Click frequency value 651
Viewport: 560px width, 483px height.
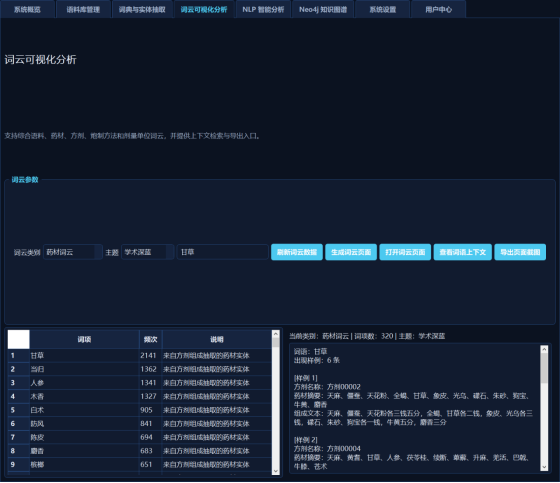150,464
